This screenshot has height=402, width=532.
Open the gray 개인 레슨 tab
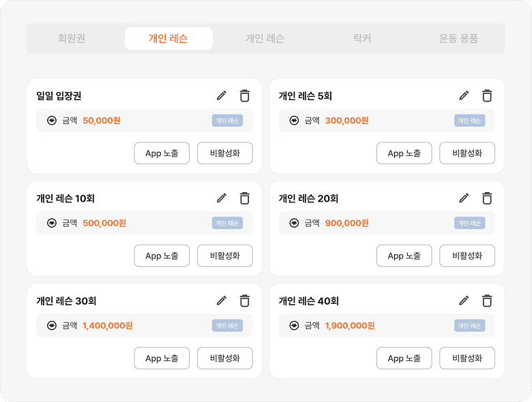click(x=265, y=38)
